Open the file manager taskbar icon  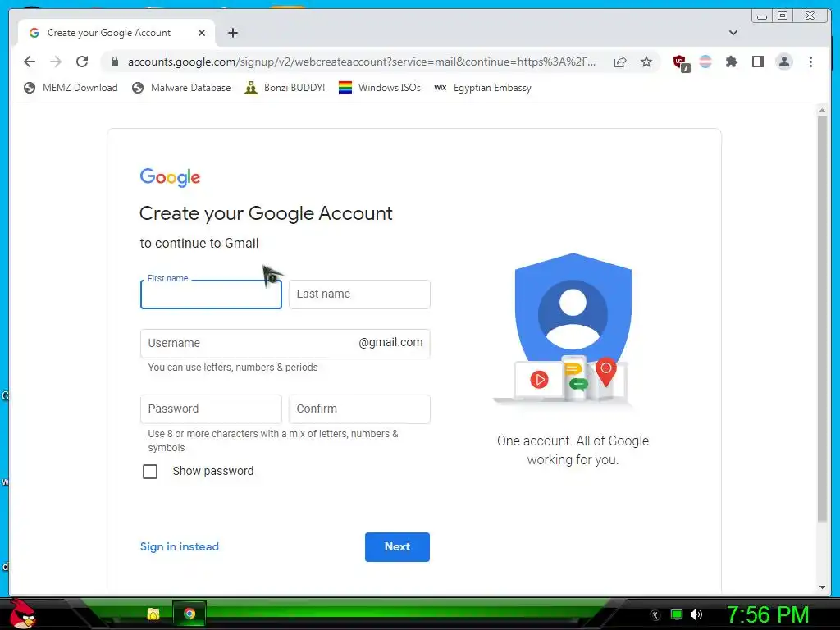[153, 614]
